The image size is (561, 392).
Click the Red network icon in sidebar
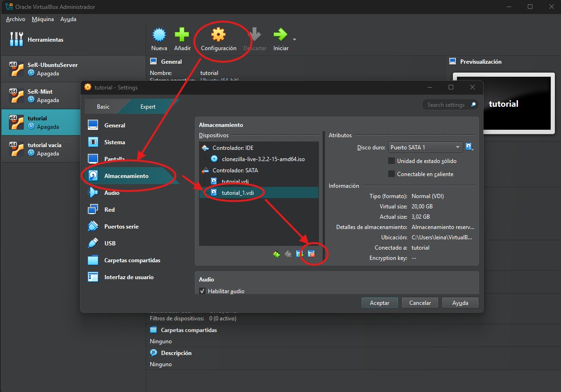pos(93,209)
